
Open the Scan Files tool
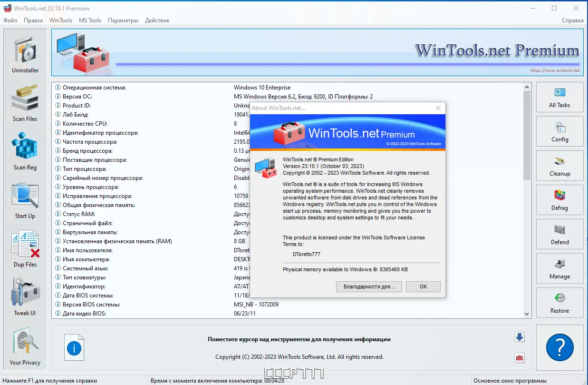pos(25,102)
